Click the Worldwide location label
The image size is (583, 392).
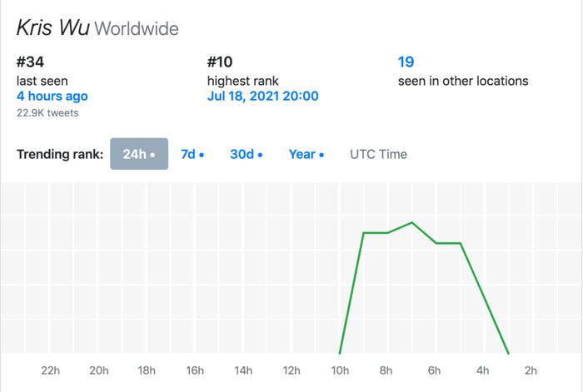coord(137,29)
